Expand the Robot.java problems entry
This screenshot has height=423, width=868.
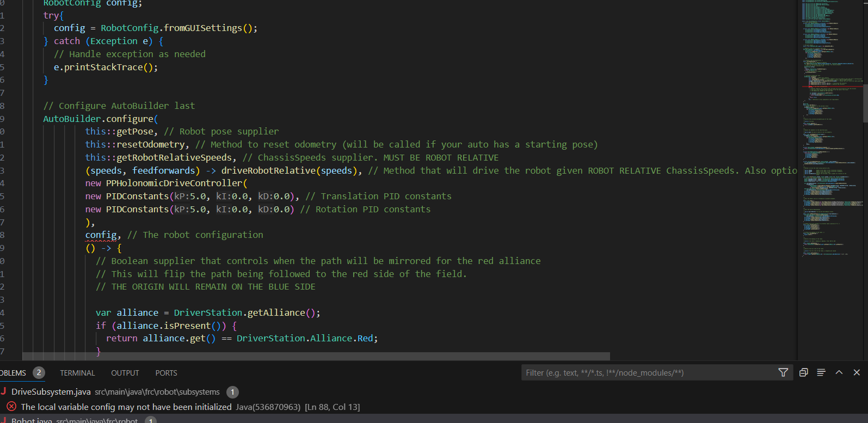(32, 420)
